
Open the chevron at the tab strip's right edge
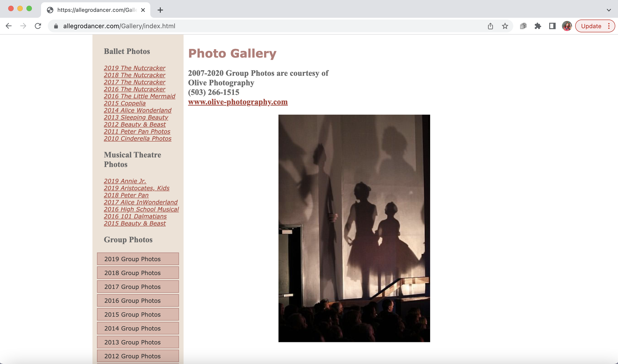pyautogui.click(x=609, y=10)
